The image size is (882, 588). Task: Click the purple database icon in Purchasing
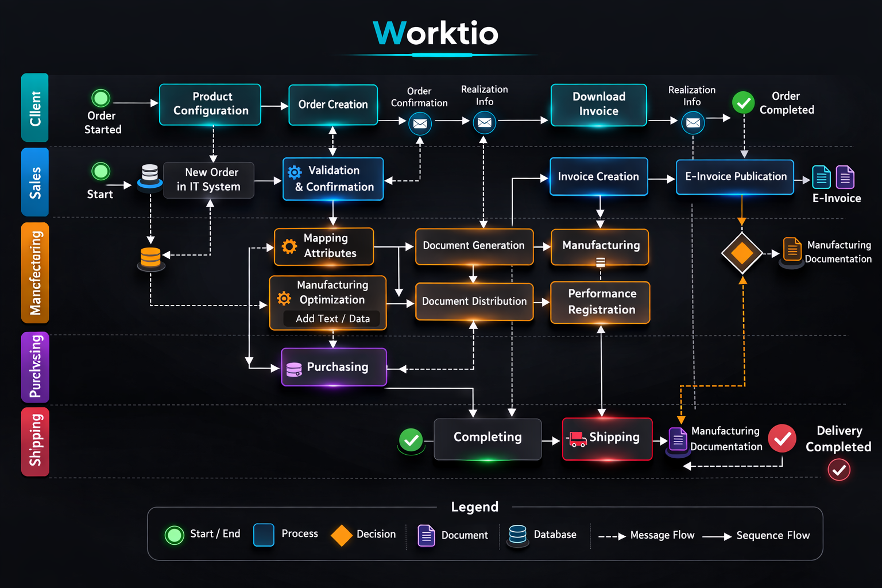[294, 369]
